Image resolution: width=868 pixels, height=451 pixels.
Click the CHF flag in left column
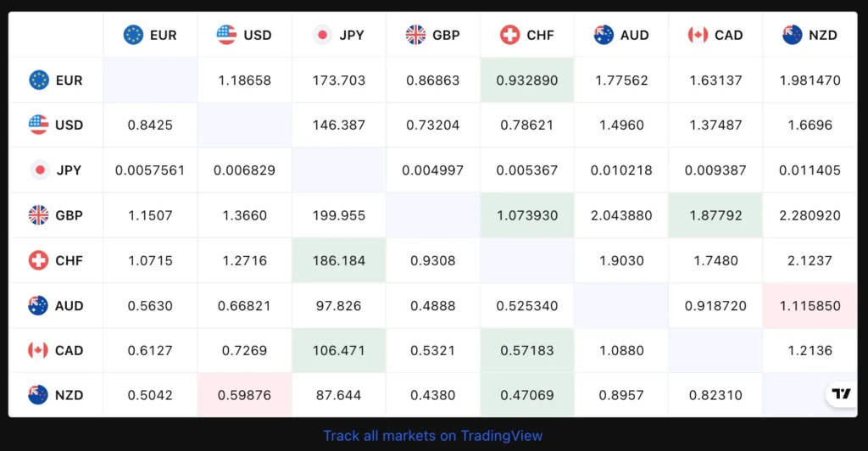pos(38,260)
